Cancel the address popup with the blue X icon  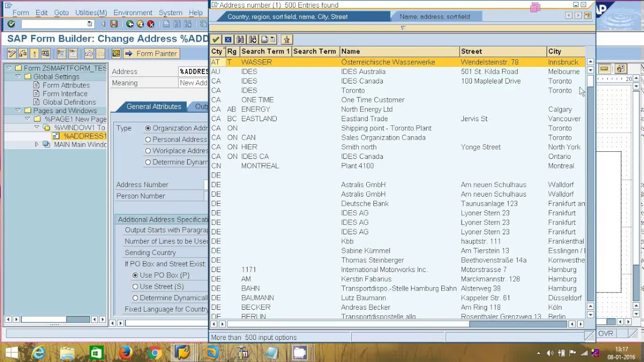(228, 39)
